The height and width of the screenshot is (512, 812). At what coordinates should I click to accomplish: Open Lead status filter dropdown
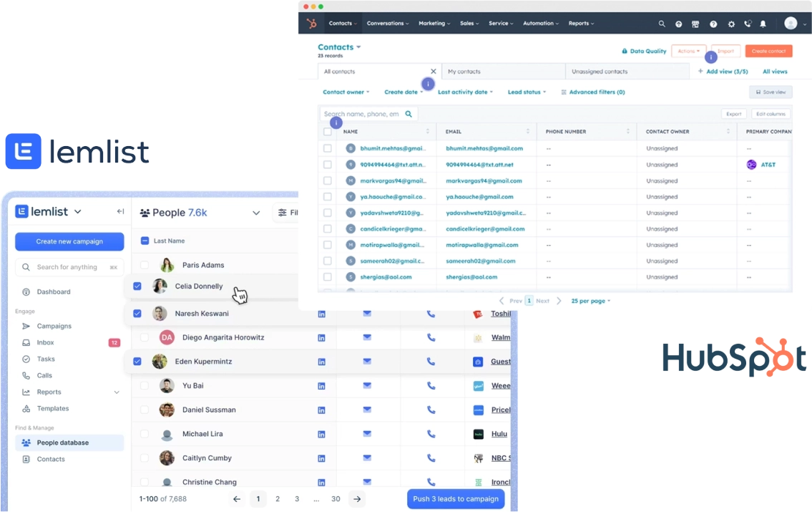527,92
